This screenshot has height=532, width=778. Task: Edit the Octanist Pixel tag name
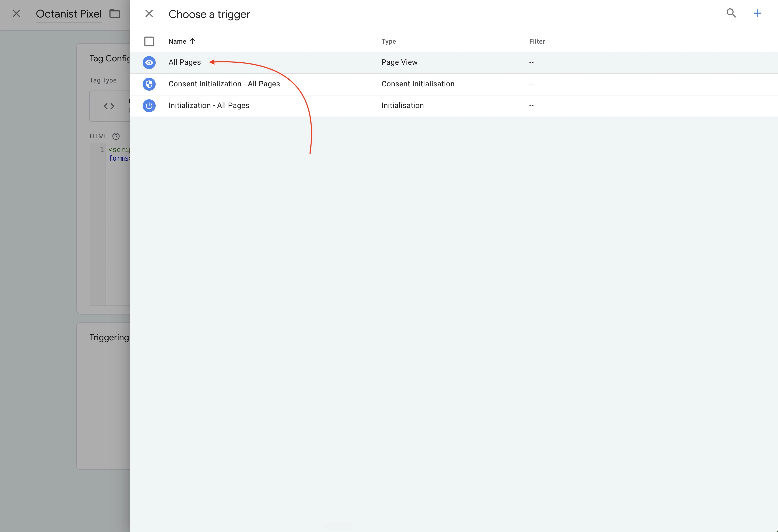point(69,14)
